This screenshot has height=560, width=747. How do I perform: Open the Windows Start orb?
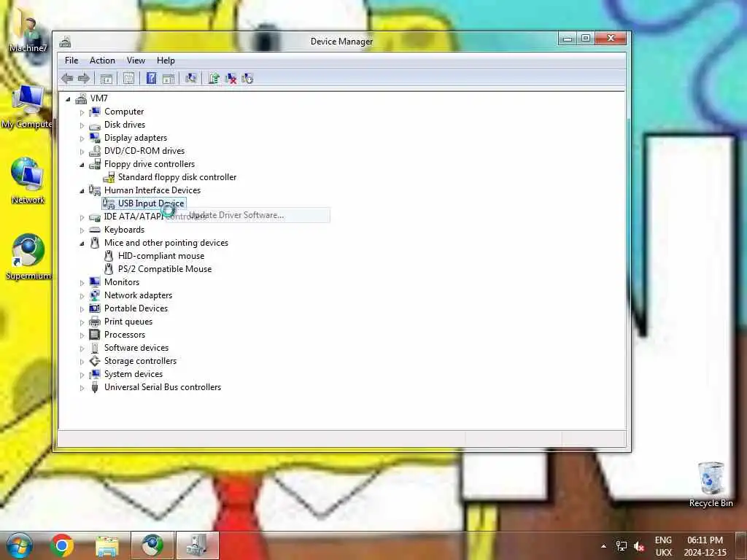click(20, 545)
